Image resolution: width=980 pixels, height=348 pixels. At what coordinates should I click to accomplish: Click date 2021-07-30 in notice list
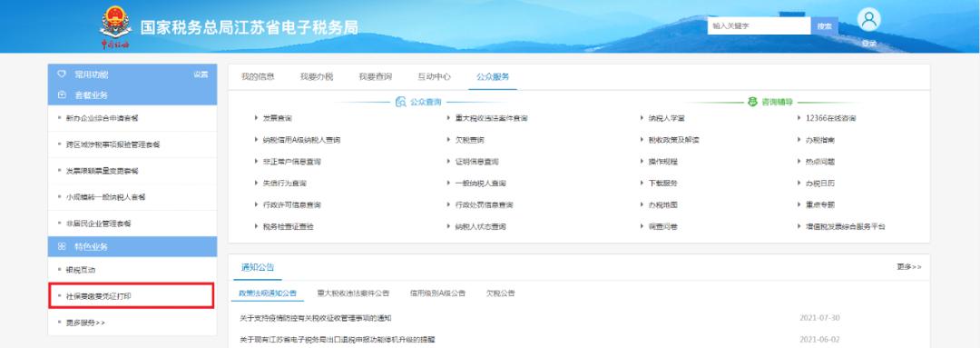pyautogui.click(x=820, y=319)
